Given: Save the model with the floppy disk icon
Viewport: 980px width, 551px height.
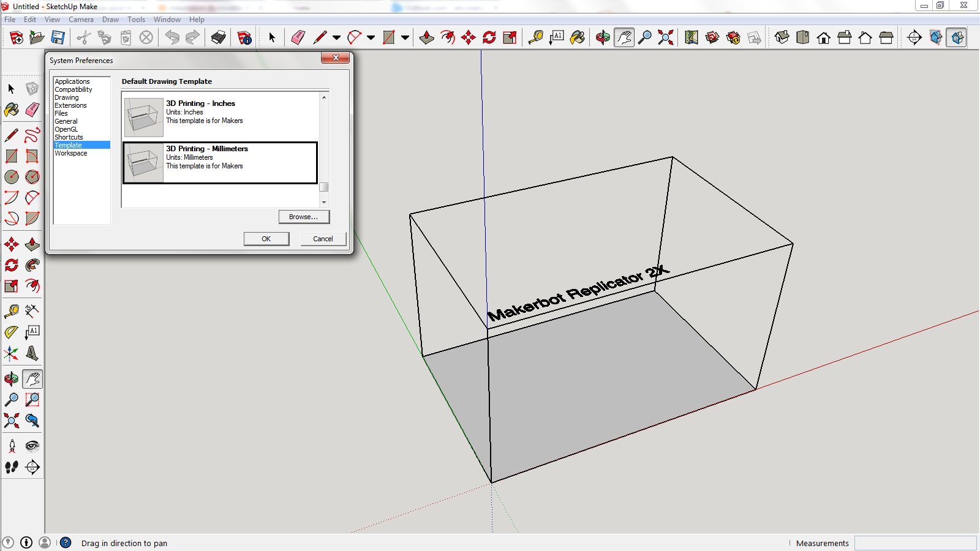Looking at the screenshot, I should (58, 38).
